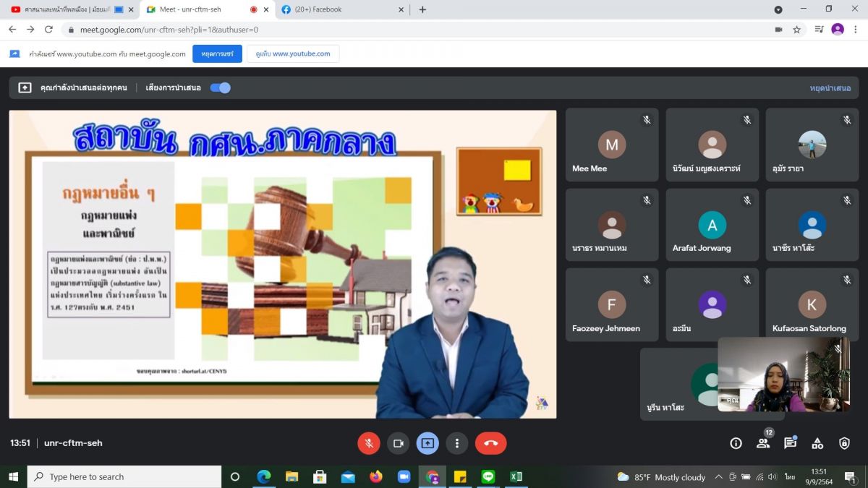Open the activities shapes icon
868x488 pixels.
tap(817, 443)
